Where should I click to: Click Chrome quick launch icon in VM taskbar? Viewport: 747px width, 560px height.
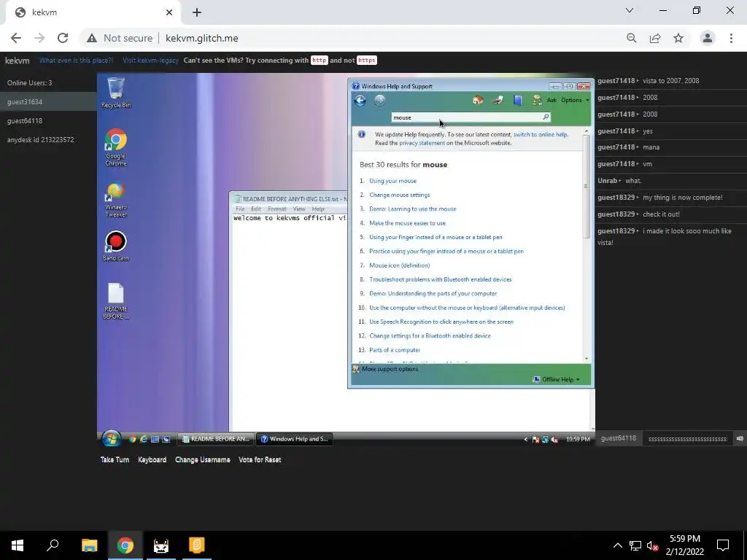coord(133,439)
